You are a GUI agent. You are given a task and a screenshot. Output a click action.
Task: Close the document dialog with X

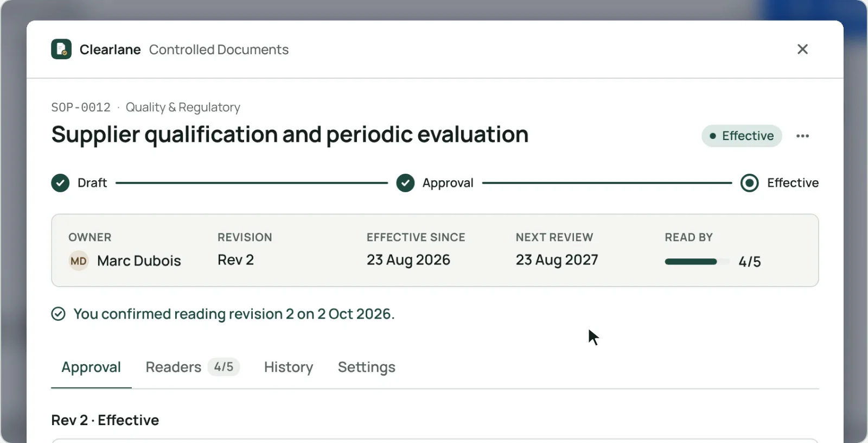(802, 49)
